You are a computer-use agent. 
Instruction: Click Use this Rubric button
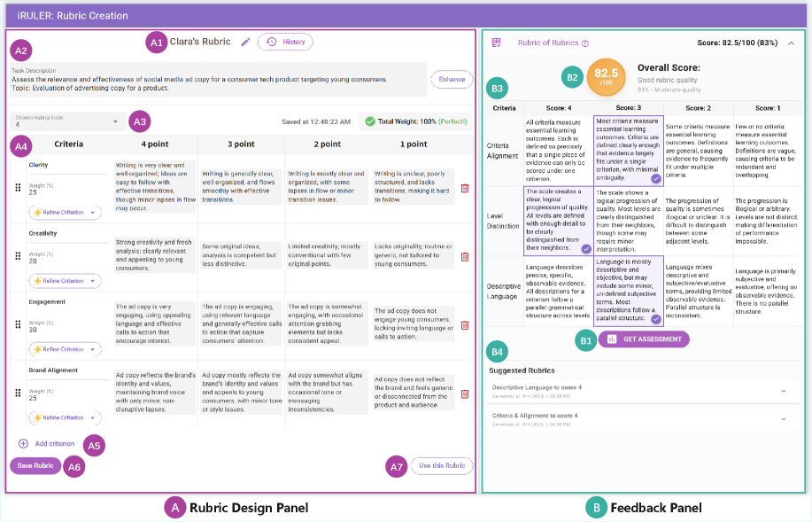coord(442,465)
